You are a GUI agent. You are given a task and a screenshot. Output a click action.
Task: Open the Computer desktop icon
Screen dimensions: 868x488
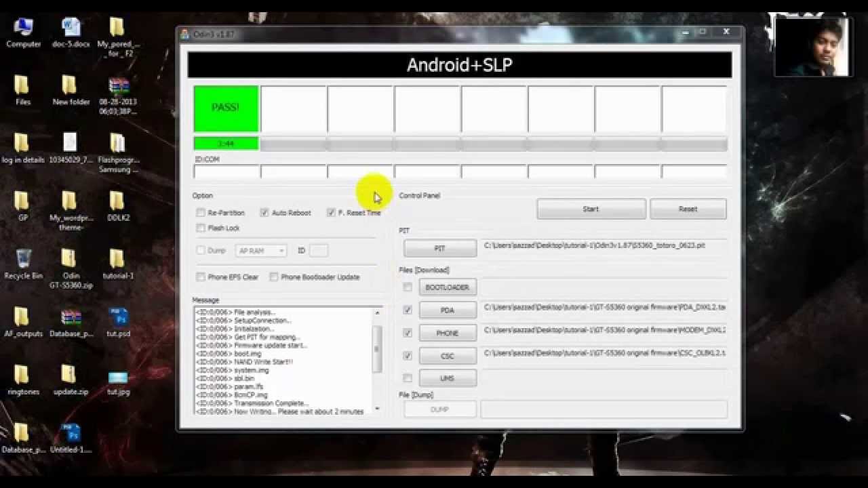(x=23, y=33)
